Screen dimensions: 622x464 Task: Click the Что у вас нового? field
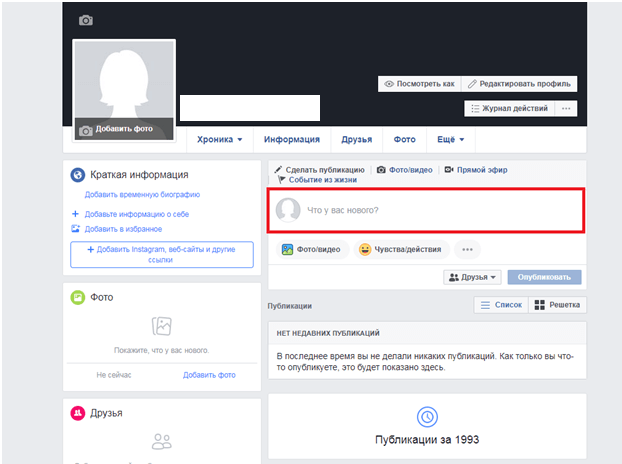(427, 210)
